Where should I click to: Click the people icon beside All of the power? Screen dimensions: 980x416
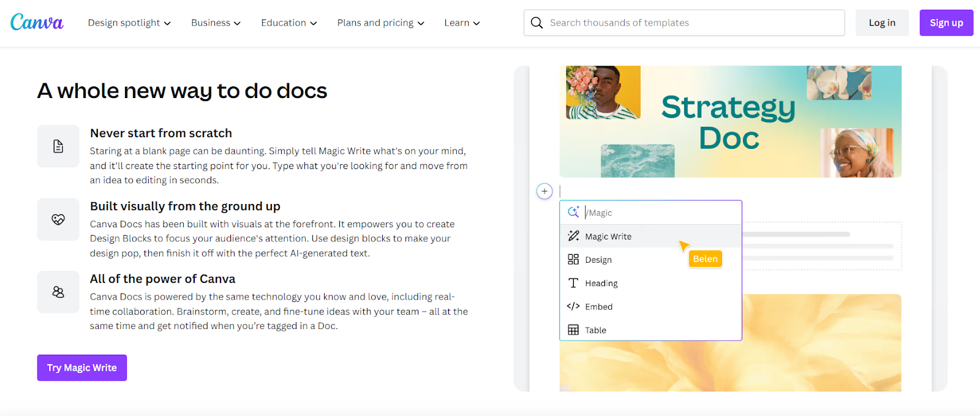[58, 292]
